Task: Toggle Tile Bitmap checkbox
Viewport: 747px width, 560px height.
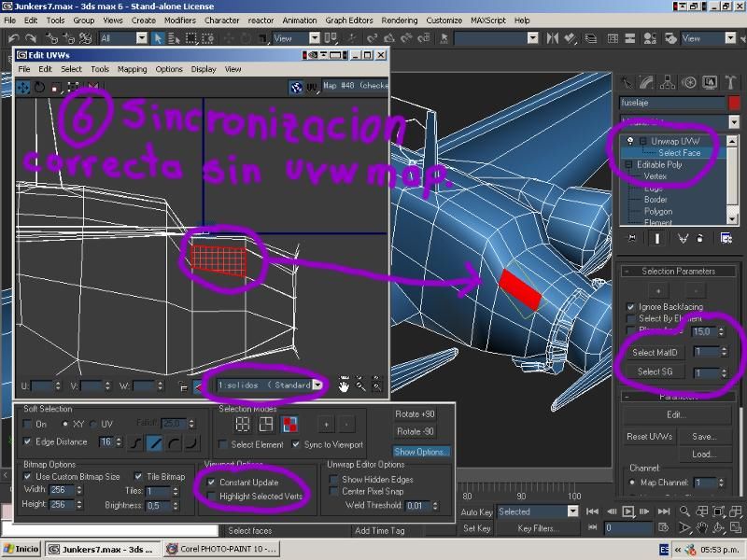Action: [138, 476]
